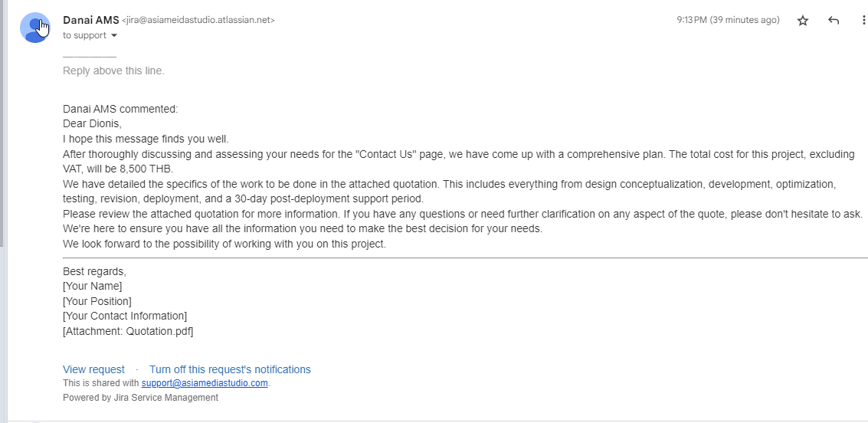
Task: Click the "[Your Contact Information]" placeholder
Action: click(125, 316)
